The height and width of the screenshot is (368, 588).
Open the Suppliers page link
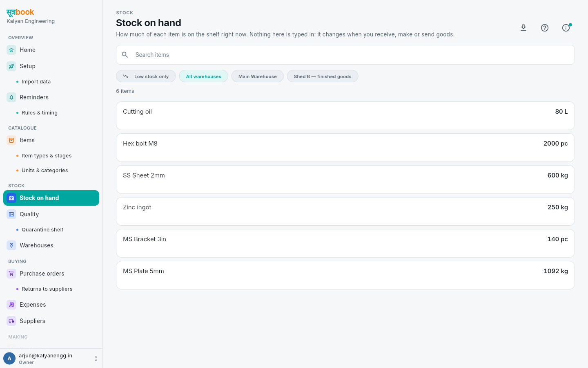click(x=51, y=321)
